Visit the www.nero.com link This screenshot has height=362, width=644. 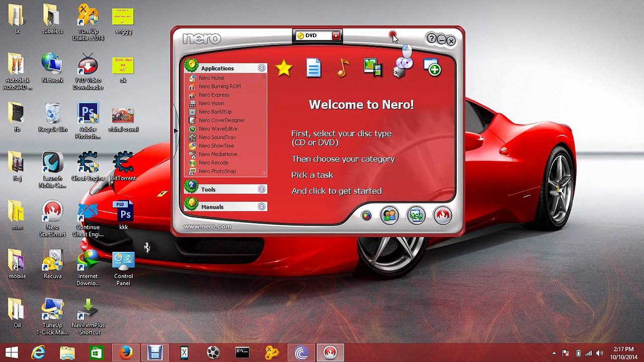(207, 227)
